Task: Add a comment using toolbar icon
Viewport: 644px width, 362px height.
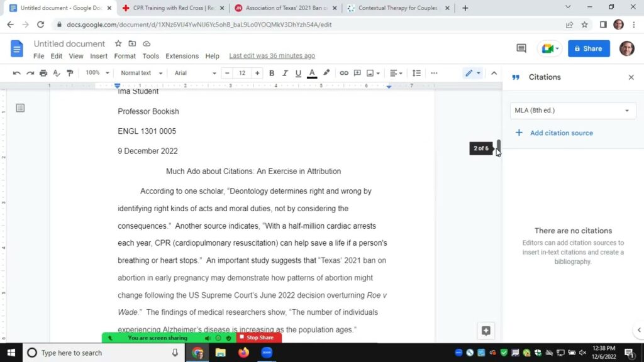Action: tap(357, 73)
